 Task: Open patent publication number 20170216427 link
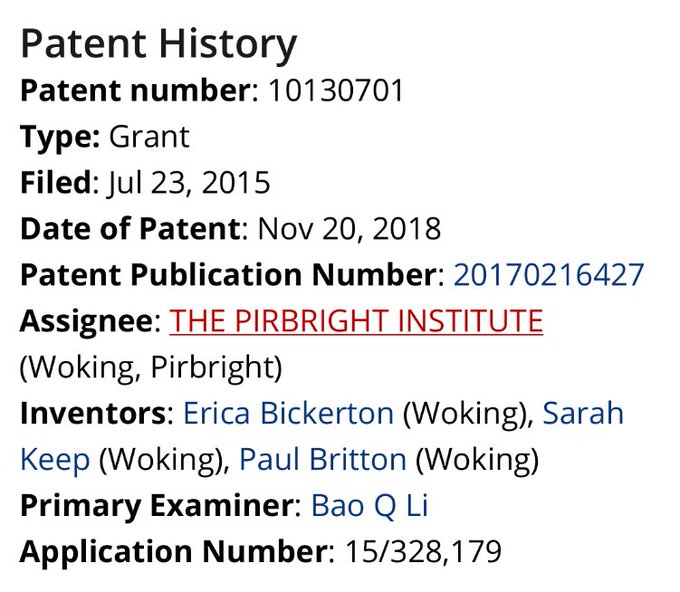click(x=548, y=275)
